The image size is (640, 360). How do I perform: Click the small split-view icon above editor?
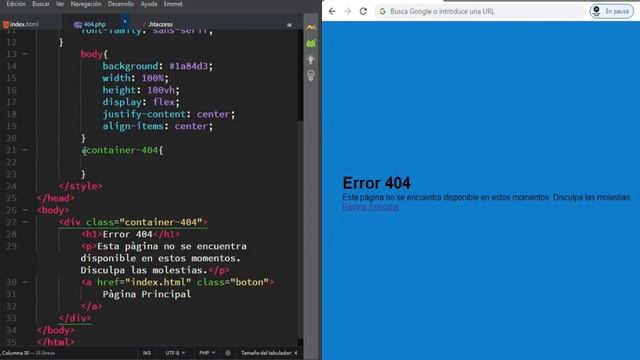coord(289,25)
